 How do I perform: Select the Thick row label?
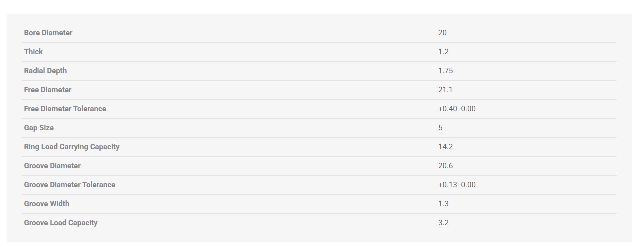pyautogui.click(x=33, y=52)
